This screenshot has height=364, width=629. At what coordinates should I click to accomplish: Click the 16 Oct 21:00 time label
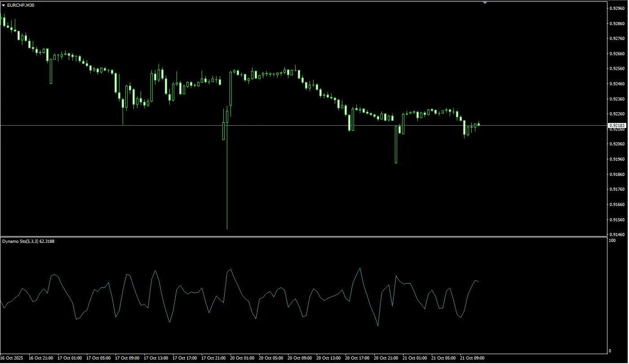[x=40, y=358]
